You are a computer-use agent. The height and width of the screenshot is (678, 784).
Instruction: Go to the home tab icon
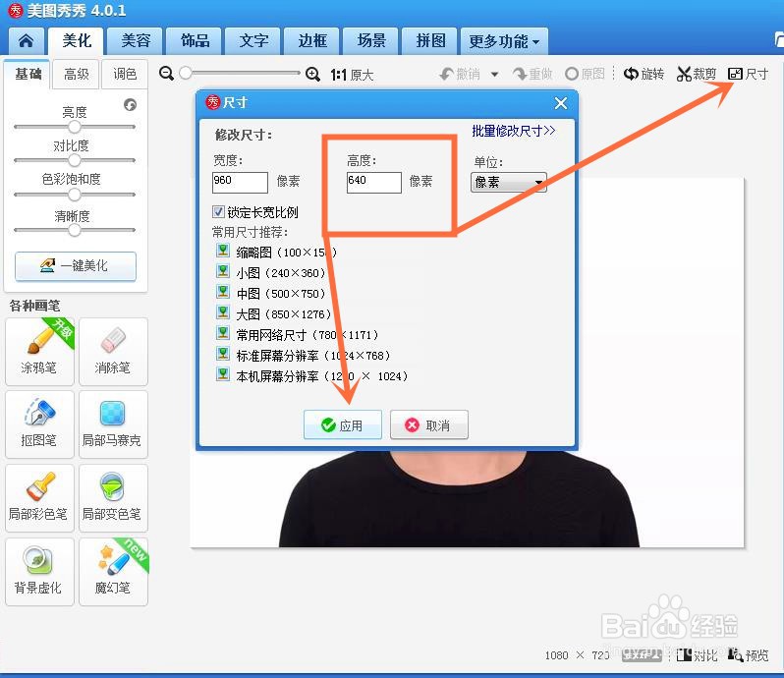point(26,41)
